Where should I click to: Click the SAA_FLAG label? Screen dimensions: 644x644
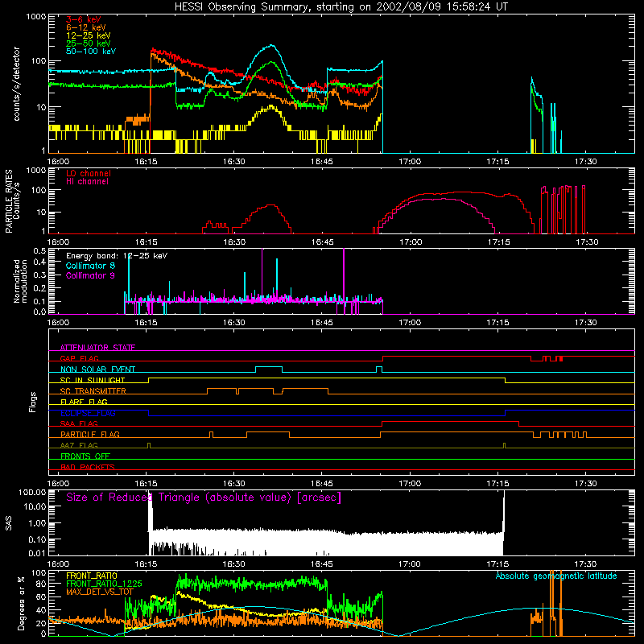pos(79,423)
